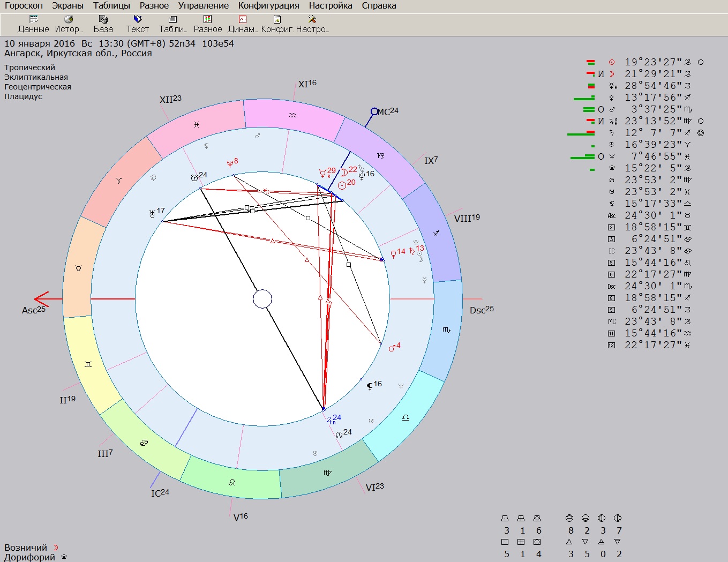Open the Управление menu

[203, 6]
